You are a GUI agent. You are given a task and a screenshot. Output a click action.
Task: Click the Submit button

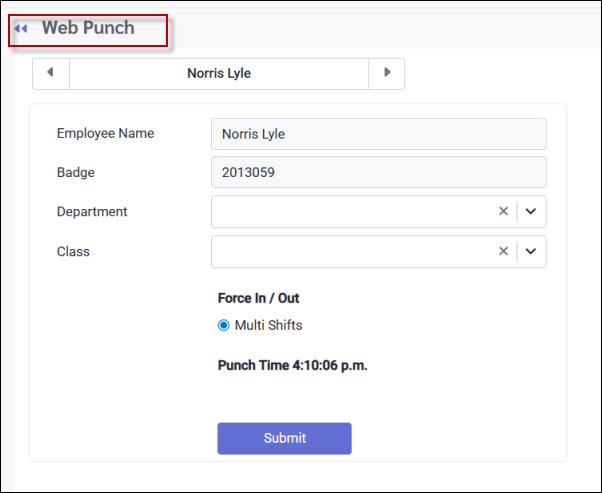tap(284, 438)
